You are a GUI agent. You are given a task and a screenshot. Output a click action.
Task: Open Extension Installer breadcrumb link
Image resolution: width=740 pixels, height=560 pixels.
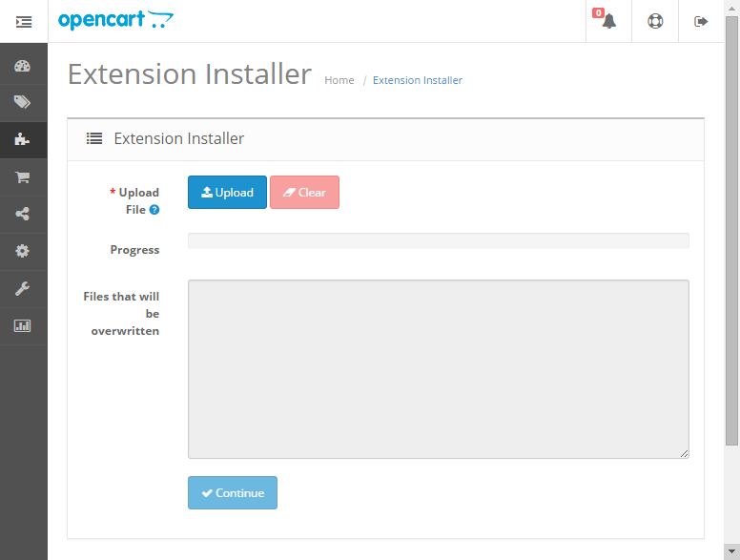pos(418,80)
